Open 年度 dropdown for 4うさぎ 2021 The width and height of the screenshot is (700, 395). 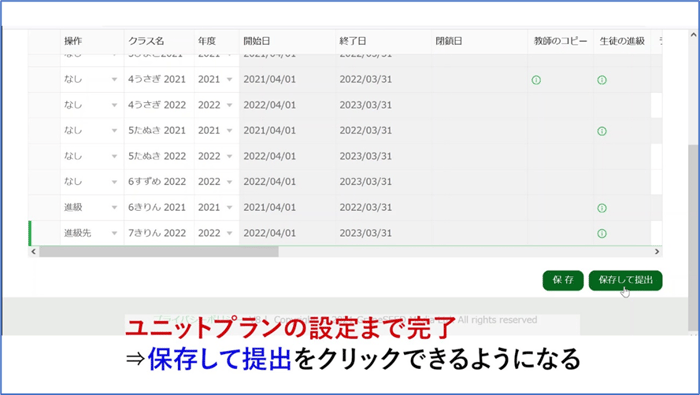click(x=229, y=79)
